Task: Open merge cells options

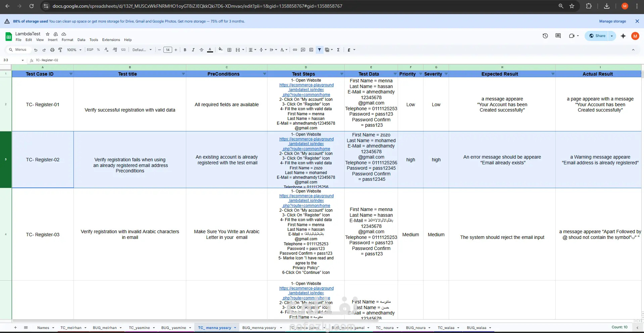Action: [x=239, y=50]
